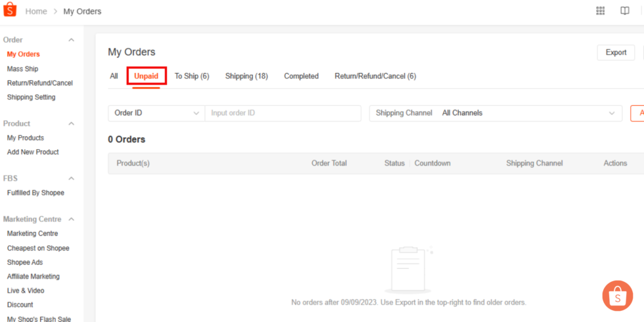This screenshot has height=322, width=644.
Task: Open My Orders in the sidebar
Action: pyautogui.click(x=24, y=54)
